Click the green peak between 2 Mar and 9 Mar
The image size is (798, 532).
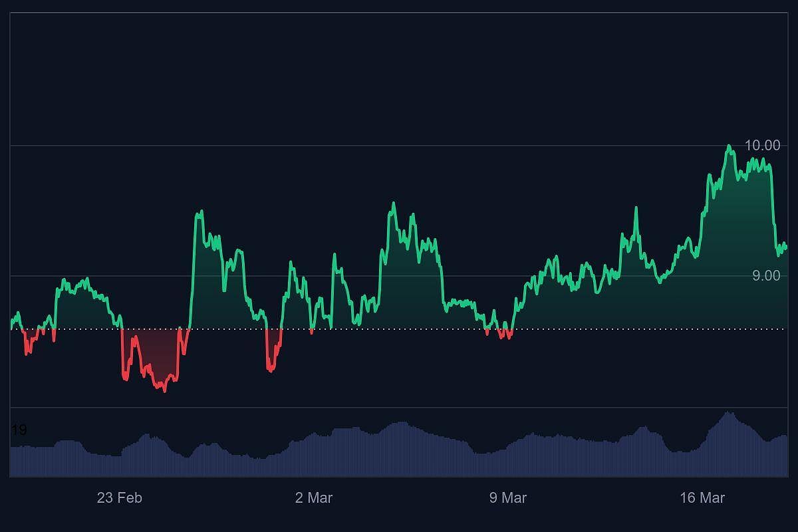coord(395,203)
